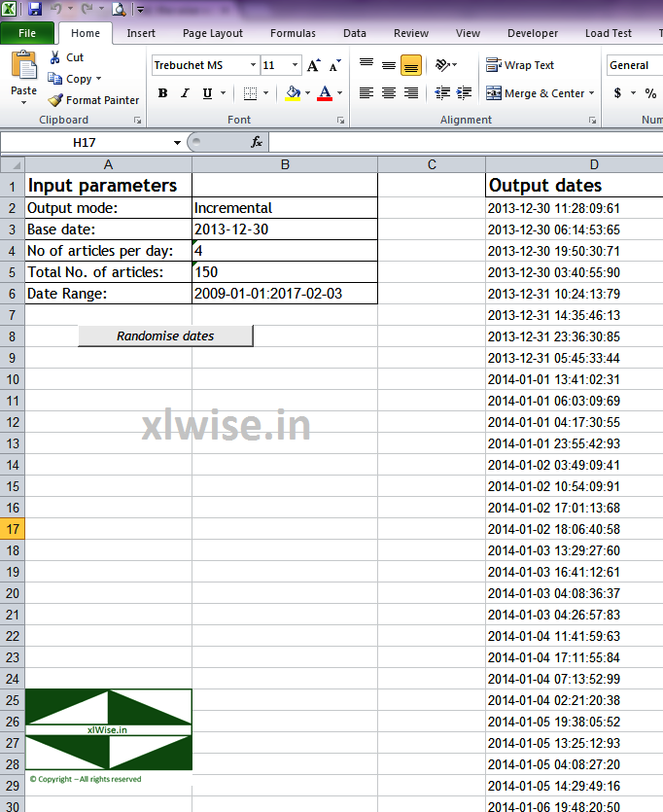Toggle center text alignment
663x812 pixels.
point(389,92)
